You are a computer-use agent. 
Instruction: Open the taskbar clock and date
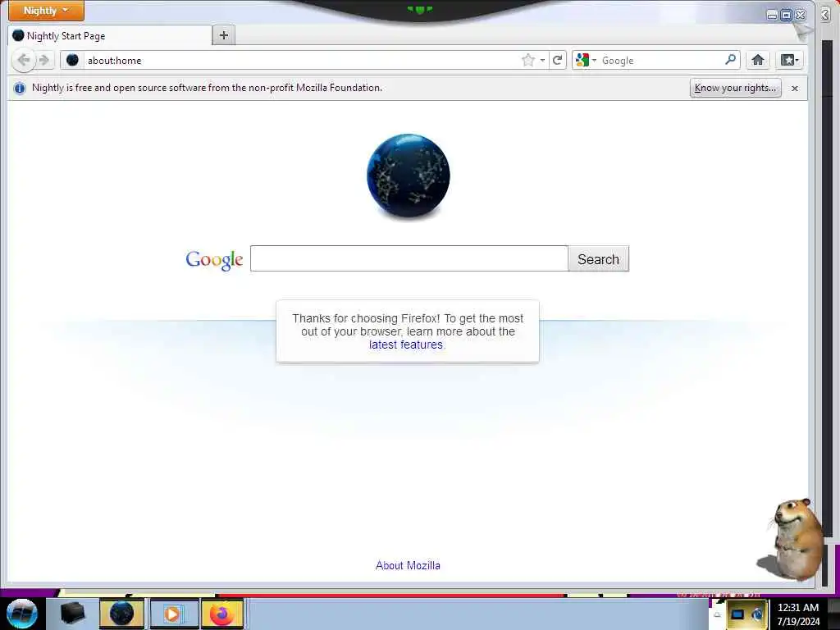798,614
